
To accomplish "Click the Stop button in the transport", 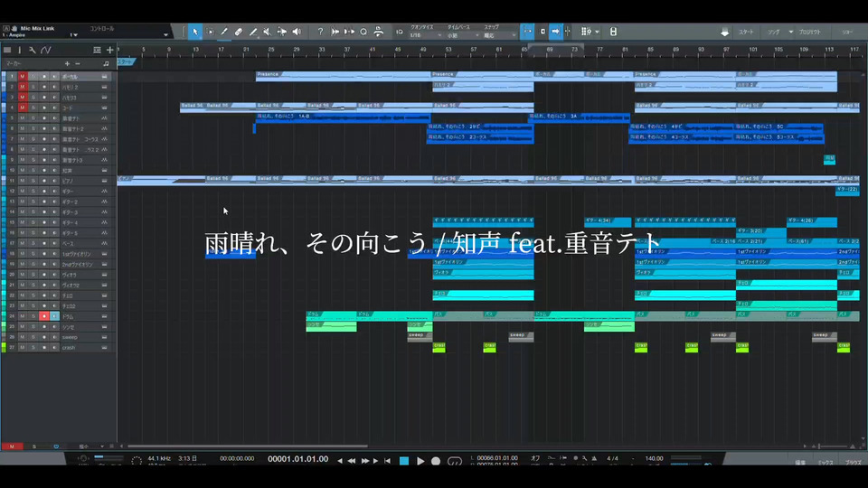I will click(404, 460).
